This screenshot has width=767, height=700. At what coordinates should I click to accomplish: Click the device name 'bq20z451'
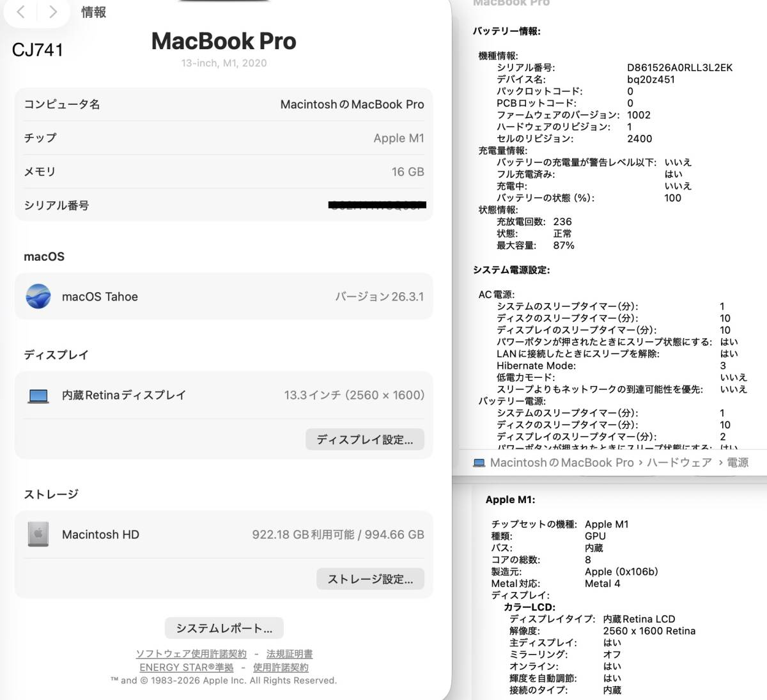[x=651, y=79]
